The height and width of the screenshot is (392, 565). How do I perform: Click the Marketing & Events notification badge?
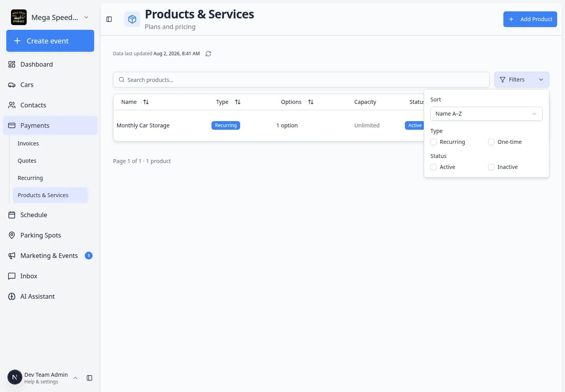(89, 256)
